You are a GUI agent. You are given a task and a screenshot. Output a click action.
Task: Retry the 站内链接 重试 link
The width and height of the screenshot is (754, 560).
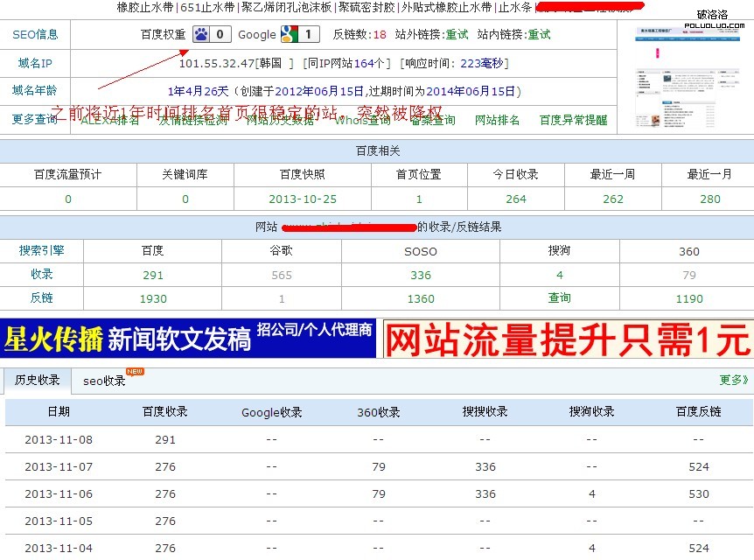tap(539, 35)
